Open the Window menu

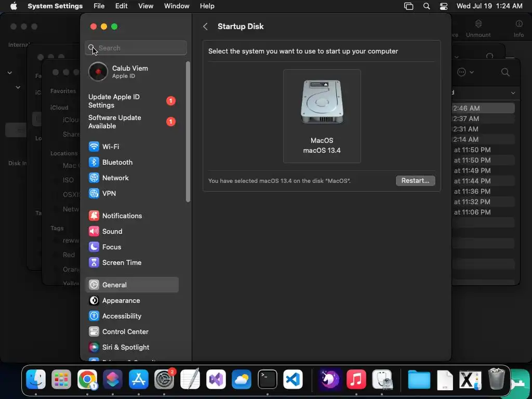[177, 6]
